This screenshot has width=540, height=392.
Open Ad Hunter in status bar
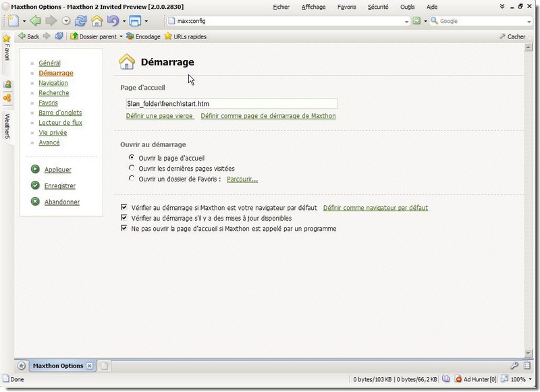pos(476,379)
